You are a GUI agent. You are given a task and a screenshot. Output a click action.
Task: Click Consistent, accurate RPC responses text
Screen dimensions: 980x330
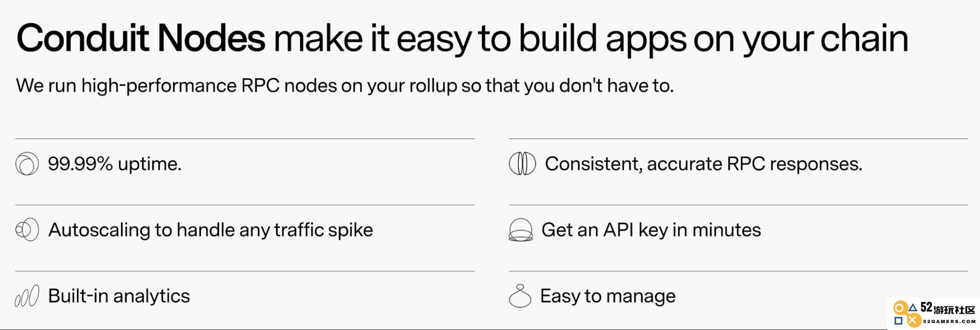(704, 164)
